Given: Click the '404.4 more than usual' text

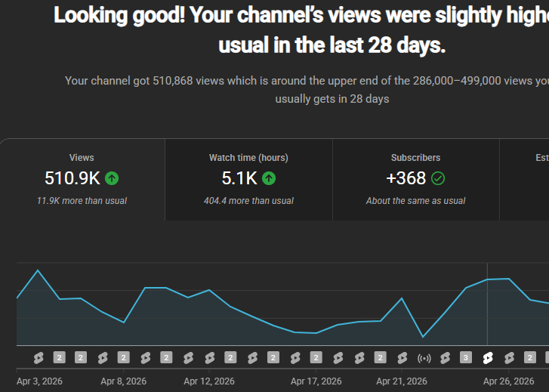Looking at the screenshot, I should click(248, 201).
